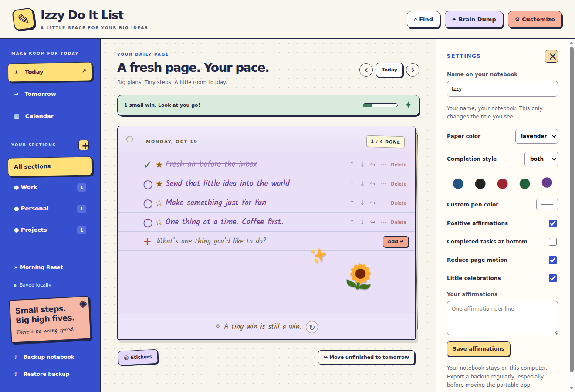
Task: Open the Find button
Action: point(423,20)
